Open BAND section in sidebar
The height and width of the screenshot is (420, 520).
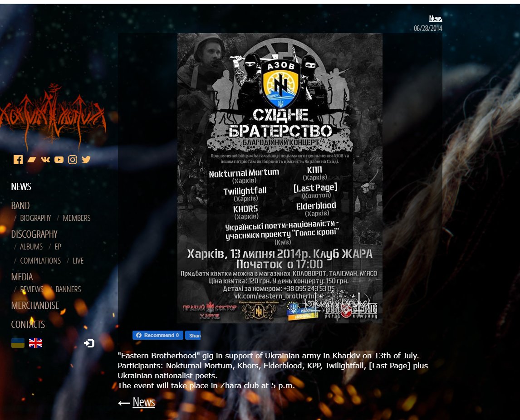20,205
